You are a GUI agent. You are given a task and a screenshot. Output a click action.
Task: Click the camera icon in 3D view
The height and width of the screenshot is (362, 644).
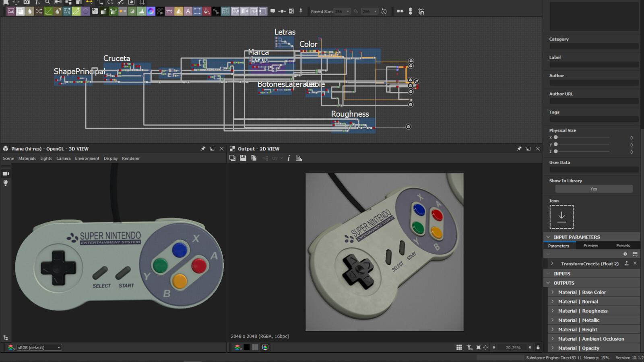6,173
